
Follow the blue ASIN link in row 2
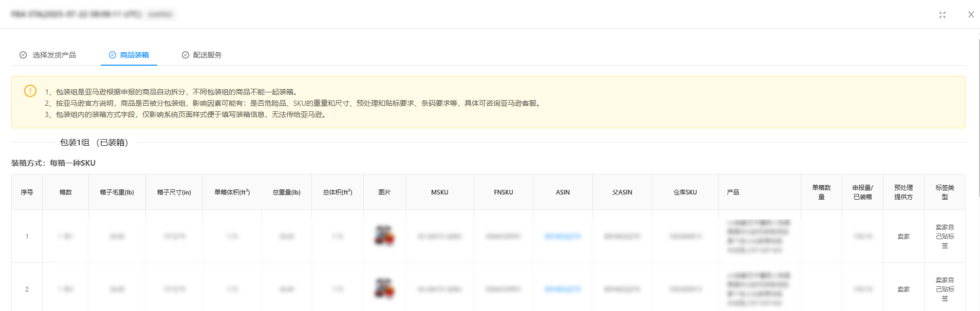coord(563,289)
